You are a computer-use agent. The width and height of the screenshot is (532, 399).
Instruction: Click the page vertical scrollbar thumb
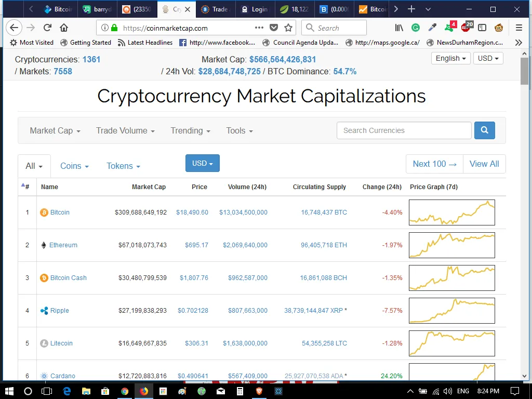click(x=524, y=71)
